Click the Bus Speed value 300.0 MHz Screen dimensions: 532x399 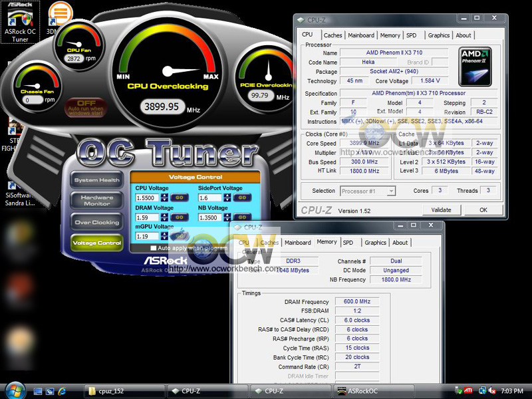364,162
